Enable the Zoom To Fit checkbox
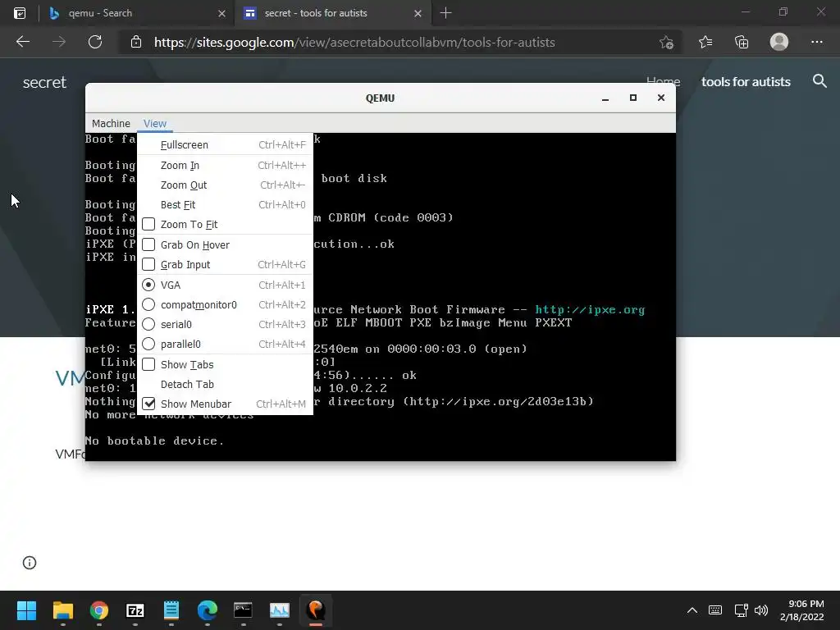The height and width of the screenshot is (630, 840). (x=148, y=224)
